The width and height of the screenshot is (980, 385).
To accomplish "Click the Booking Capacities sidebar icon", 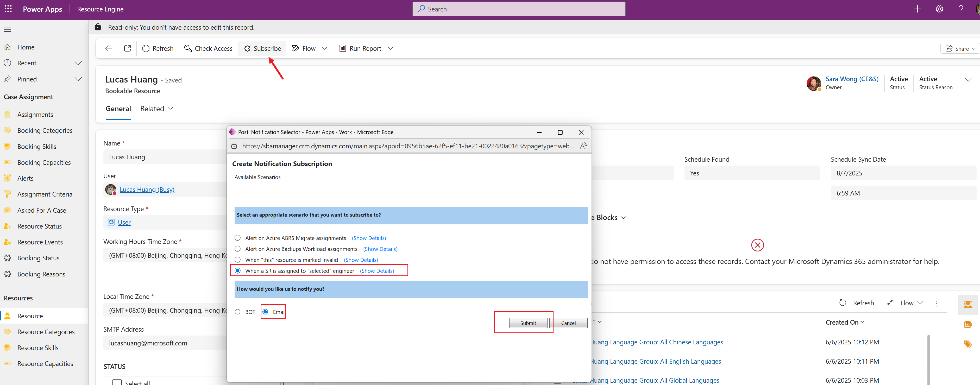I will coord(7,162).
